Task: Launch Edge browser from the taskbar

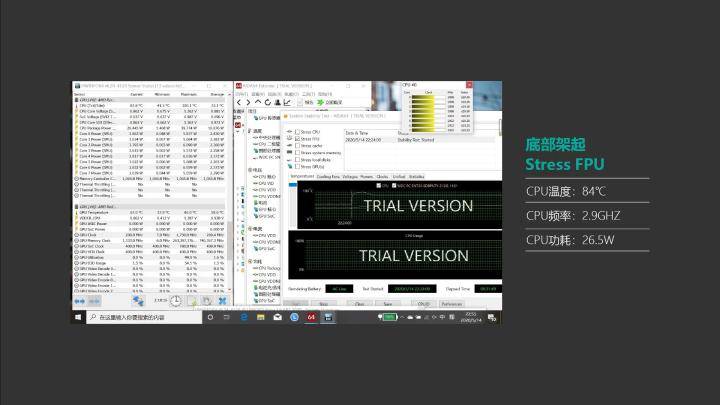Action: click(x=244, y=317)
